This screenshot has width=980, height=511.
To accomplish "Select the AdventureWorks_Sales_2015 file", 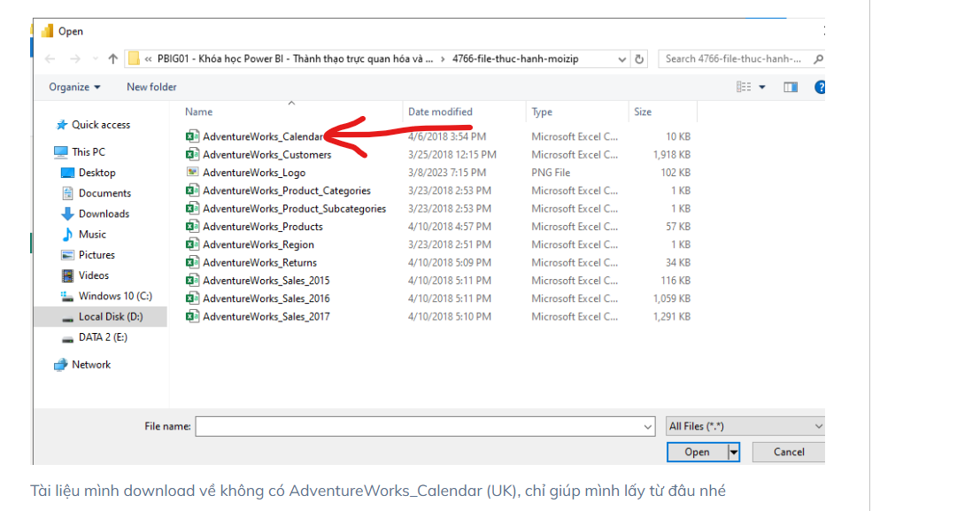I will point(266,281).
